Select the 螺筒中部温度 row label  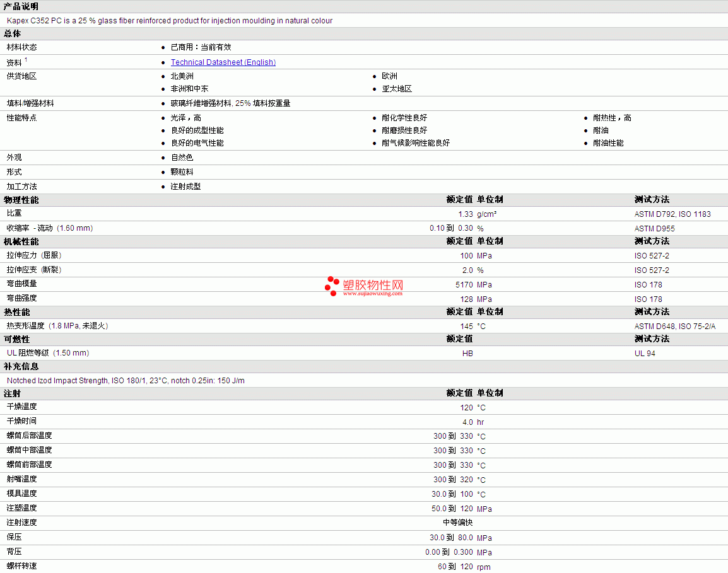29,450
